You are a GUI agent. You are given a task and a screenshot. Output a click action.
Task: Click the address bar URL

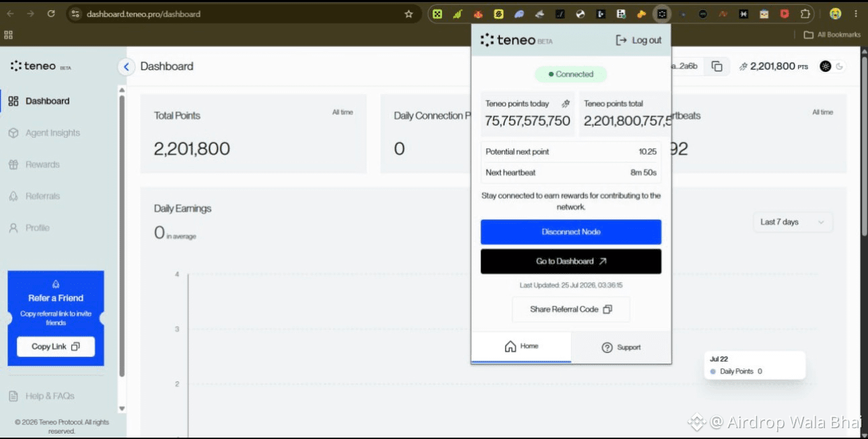tap(143, 13)
